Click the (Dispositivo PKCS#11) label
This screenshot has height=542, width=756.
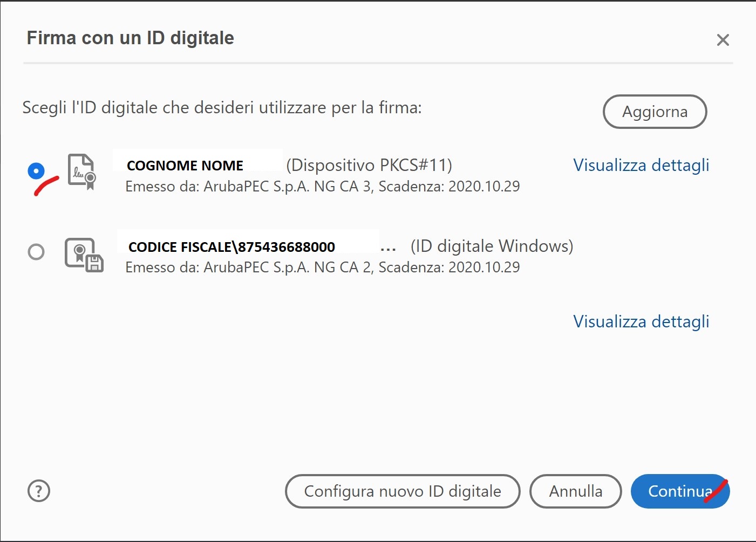click(x=369, y=165)
